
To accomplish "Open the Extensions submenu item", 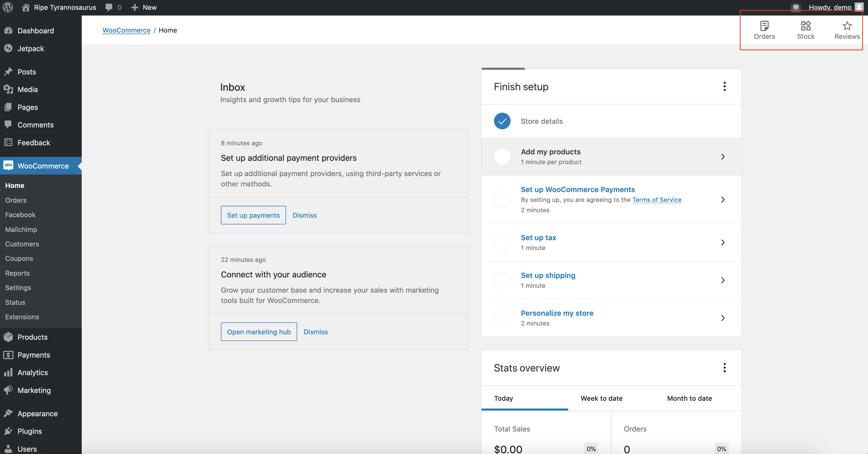I will (x=22, y=317).
